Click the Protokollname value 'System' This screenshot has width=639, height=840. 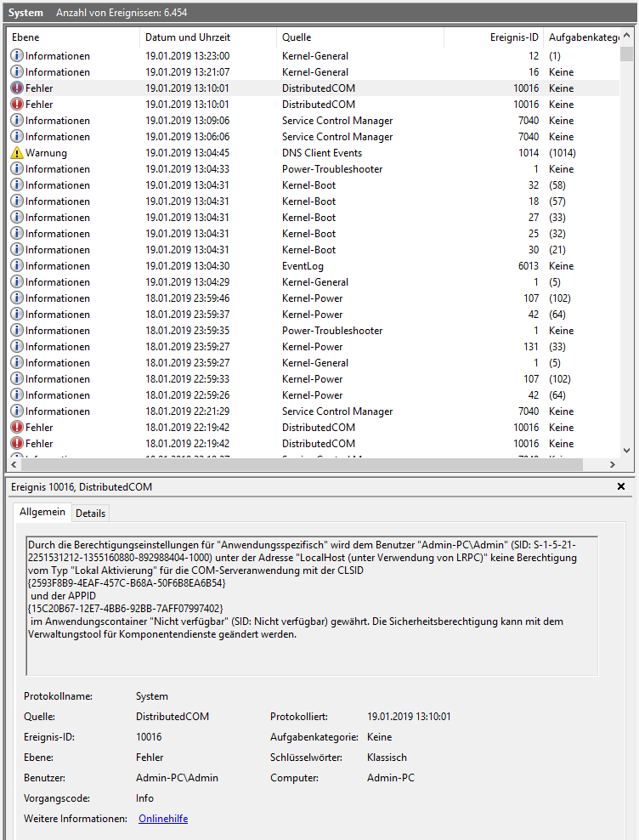[151, 696]
